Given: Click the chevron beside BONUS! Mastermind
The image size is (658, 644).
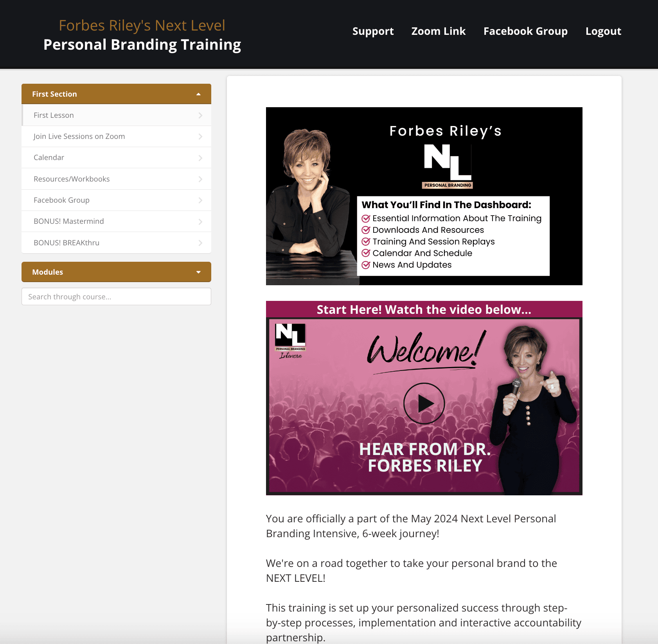Looking at the screenshot, I should [x=200, y=221].
